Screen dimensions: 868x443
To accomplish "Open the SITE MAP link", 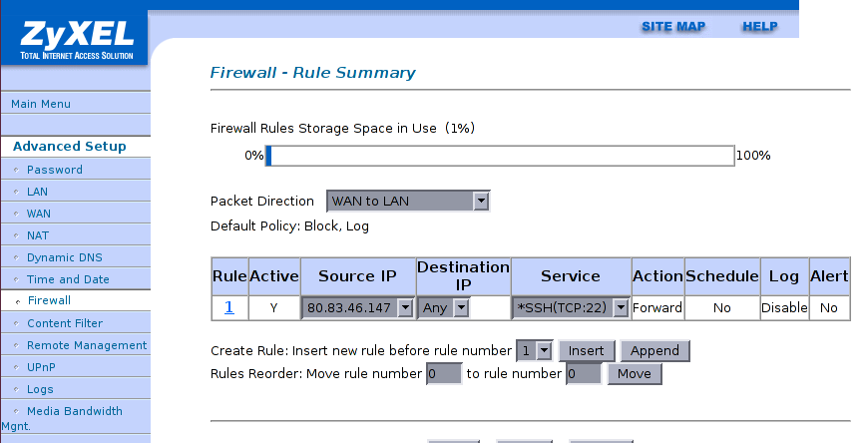I will (x=673, y=27).
